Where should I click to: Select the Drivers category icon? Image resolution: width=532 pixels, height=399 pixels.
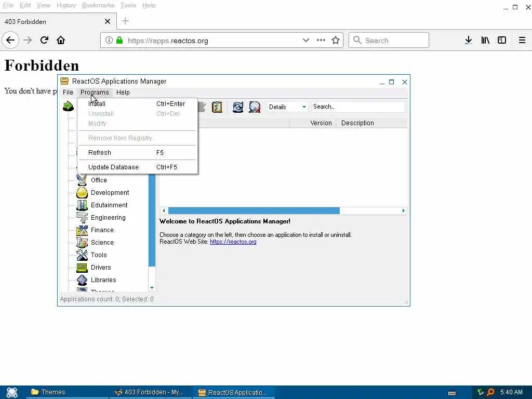click(x=82, y=268)
